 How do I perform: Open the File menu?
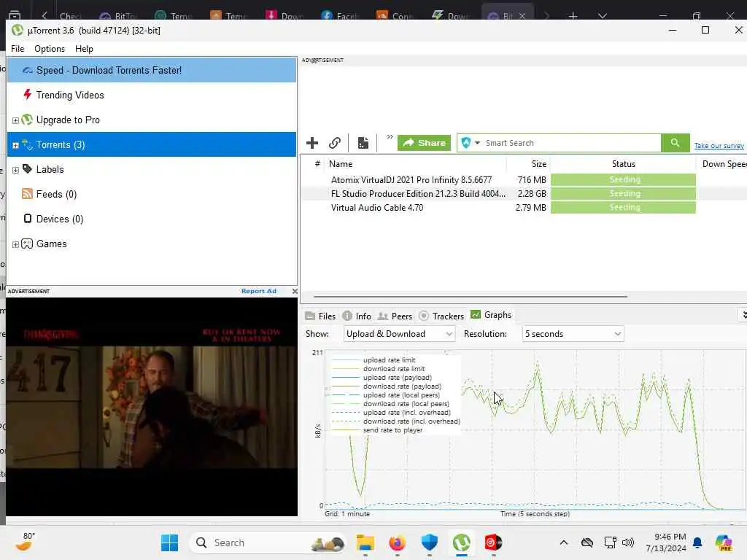[18, 49]
